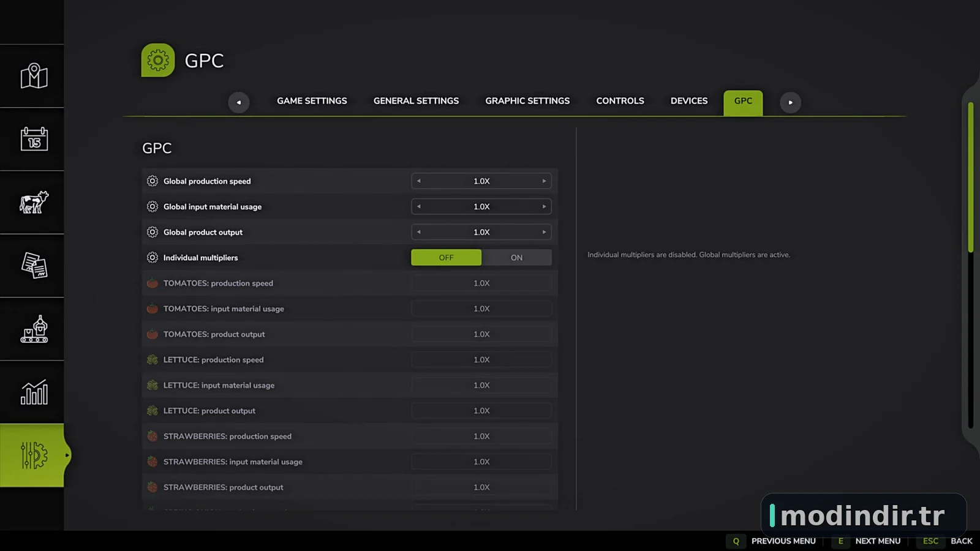Click the E NEXT MENU button
980x551 pixels.
pyautogui.click(x=867, y=541)
